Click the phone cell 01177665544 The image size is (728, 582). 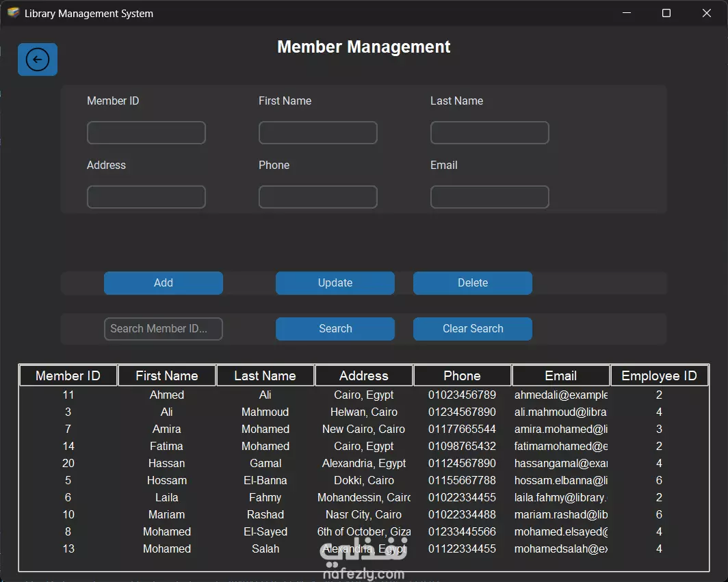(x=462, y=429)
